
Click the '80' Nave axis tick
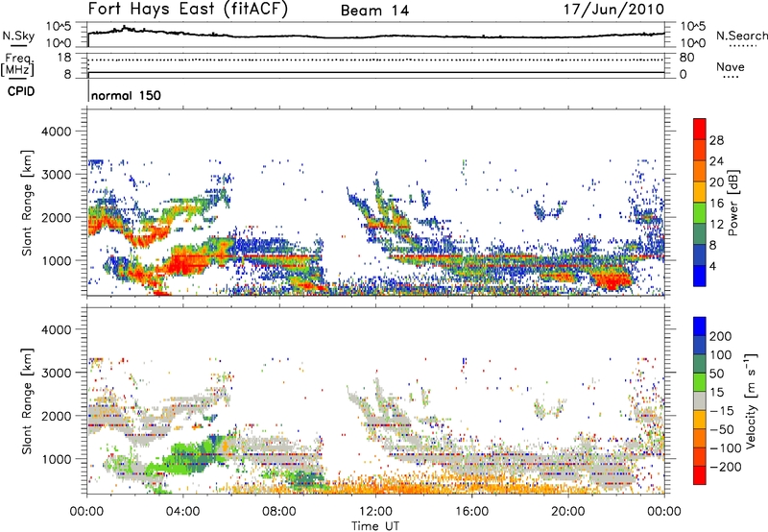tap(686, 58)
